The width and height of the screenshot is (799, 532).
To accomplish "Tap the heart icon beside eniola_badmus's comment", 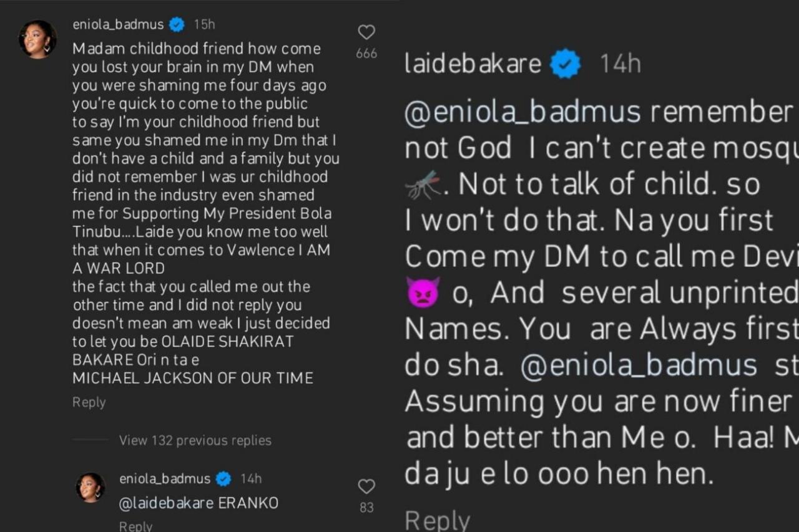I will click(x=366, y=32).
